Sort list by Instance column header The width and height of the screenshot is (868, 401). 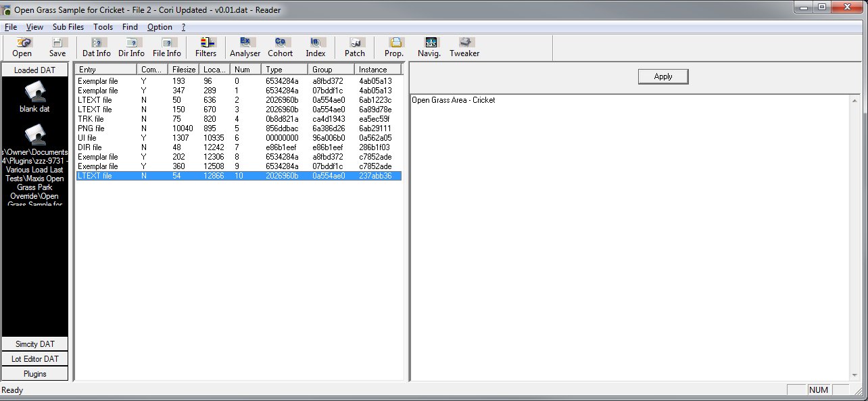tap(378, 70)
